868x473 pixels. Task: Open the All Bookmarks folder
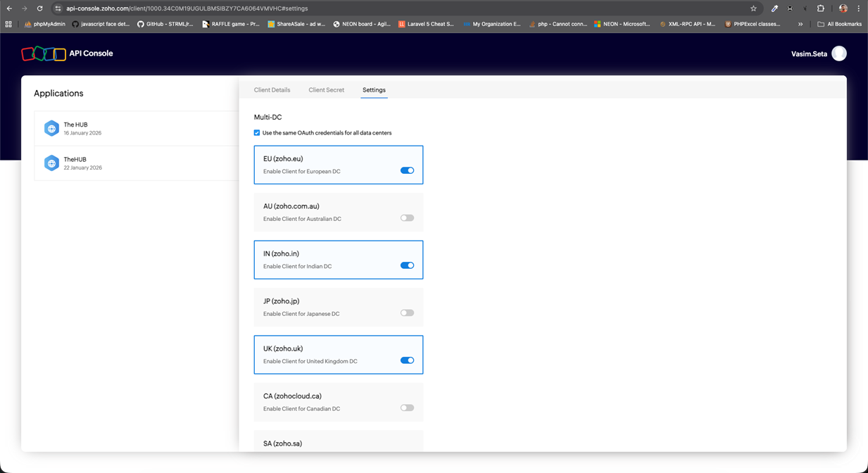click(839, 24)
